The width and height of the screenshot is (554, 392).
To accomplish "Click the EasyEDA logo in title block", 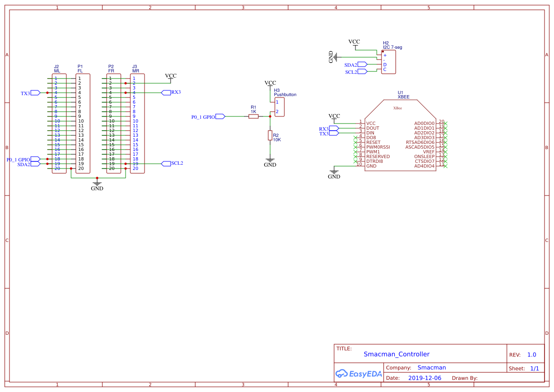I will 359,374.
